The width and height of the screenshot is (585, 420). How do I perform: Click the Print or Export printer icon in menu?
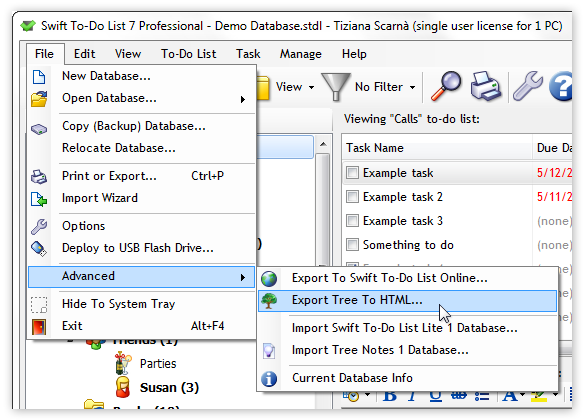[x=39, y=176]
